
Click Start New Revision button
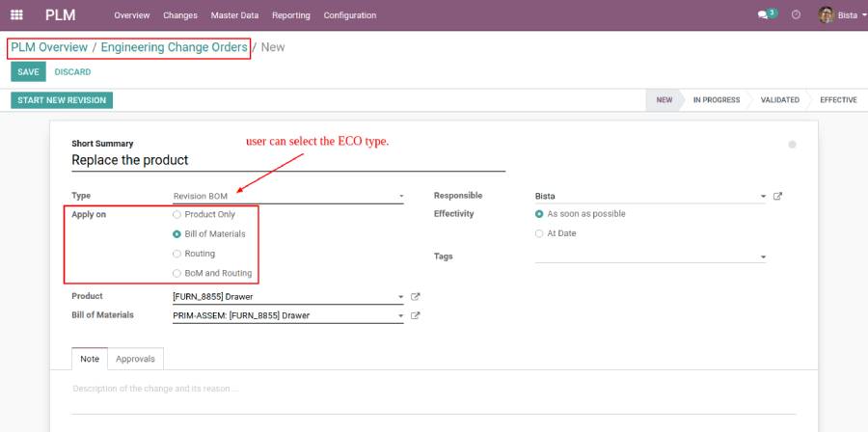(x=62, y=100)
